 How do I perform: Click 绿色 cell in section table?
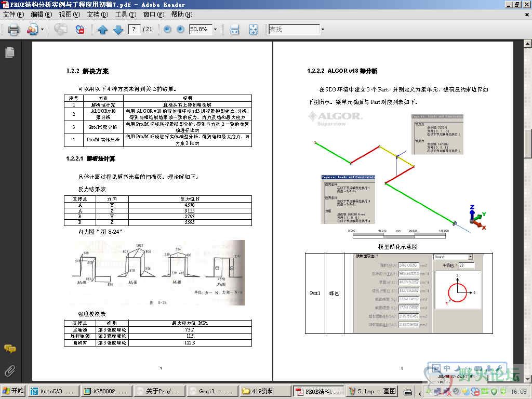(334, 293)
